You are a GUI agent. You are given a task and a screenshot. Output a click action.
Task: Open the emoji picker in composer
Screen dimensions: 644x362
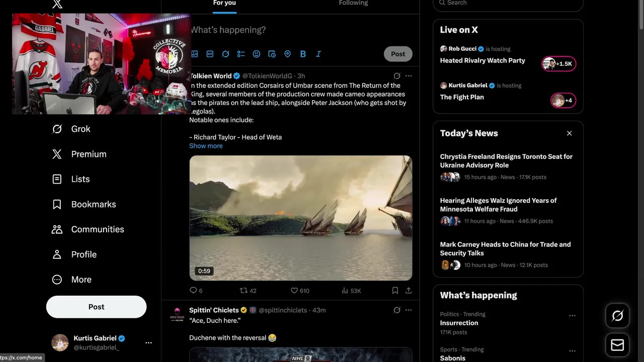(257, 54)
